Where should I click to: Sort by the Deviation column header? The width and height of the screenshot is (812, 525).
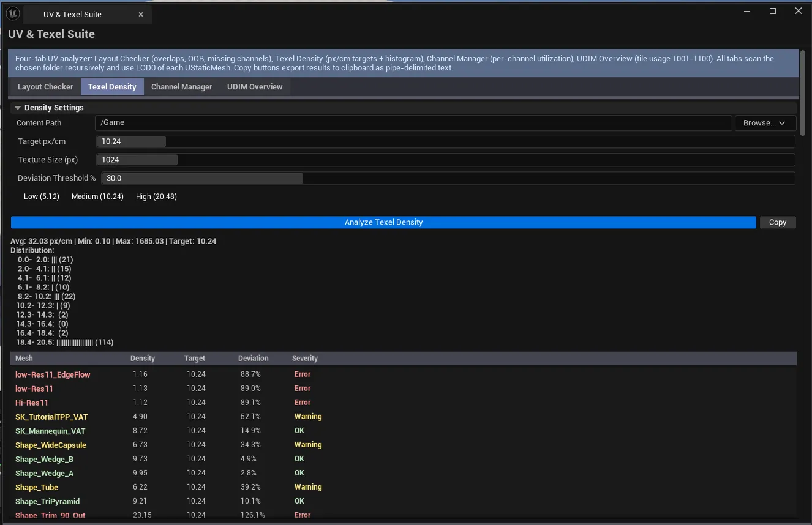click(x=254, y=359)
